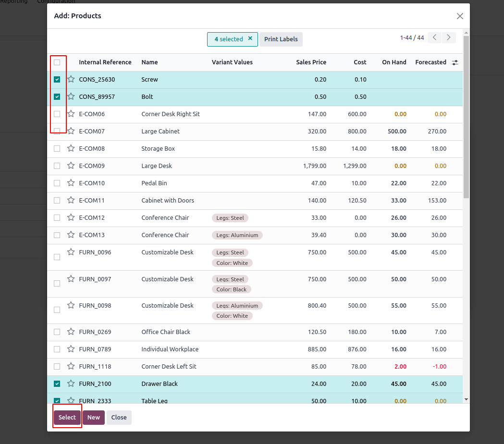
Task: Check the Individual Workplace checkbox
Action: (57, 349)
